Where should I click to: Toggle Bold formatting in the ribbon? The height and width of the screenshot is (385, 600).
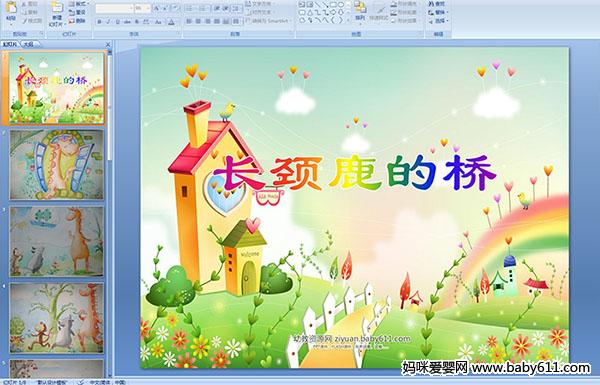click(x=99, y=22)
